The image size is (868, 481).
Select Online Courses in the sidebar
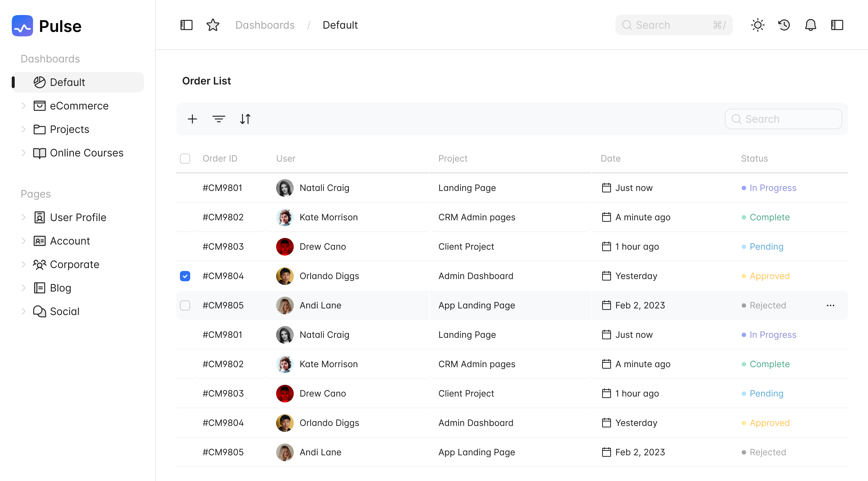point(87,153)
